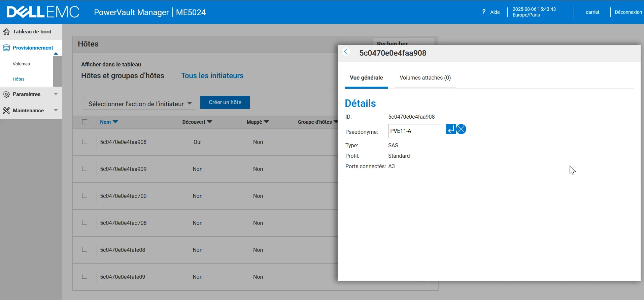
Task: Expand the Paramètres menu arrow
Action: click(x=56, y=94)
